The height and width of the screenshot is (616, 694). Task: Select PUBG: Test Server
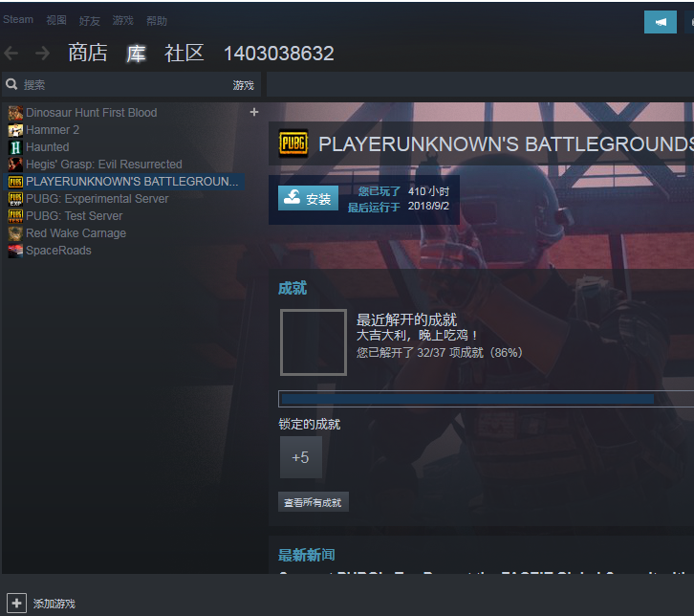(75, 216)
